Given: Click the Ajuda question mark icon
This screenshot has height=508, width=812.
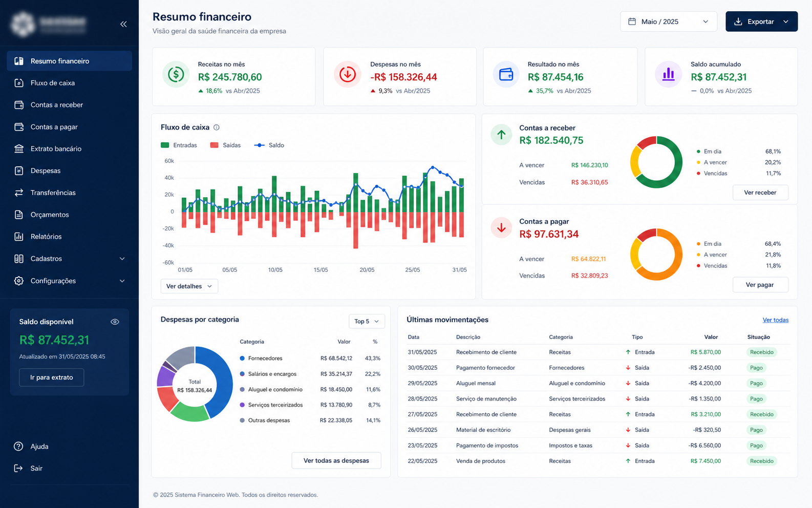Looking at the screenshot, I should (18, 447).
